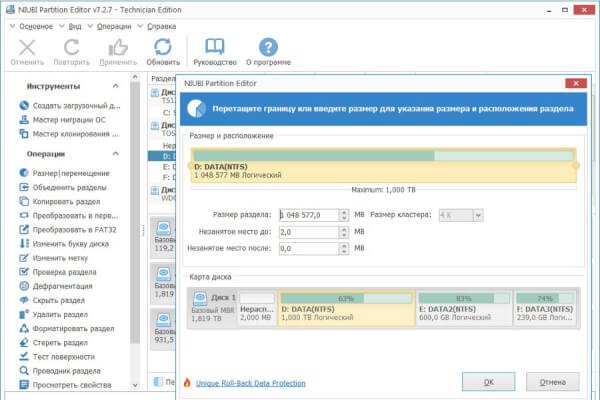This screenshot has width=600, height=400.
Task: Open About program (О программе) icon
Action: tap(268, 47)
